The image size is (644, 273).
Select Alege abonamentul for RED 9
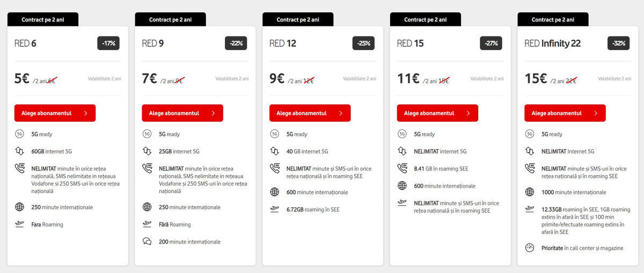tap(182, 113)
